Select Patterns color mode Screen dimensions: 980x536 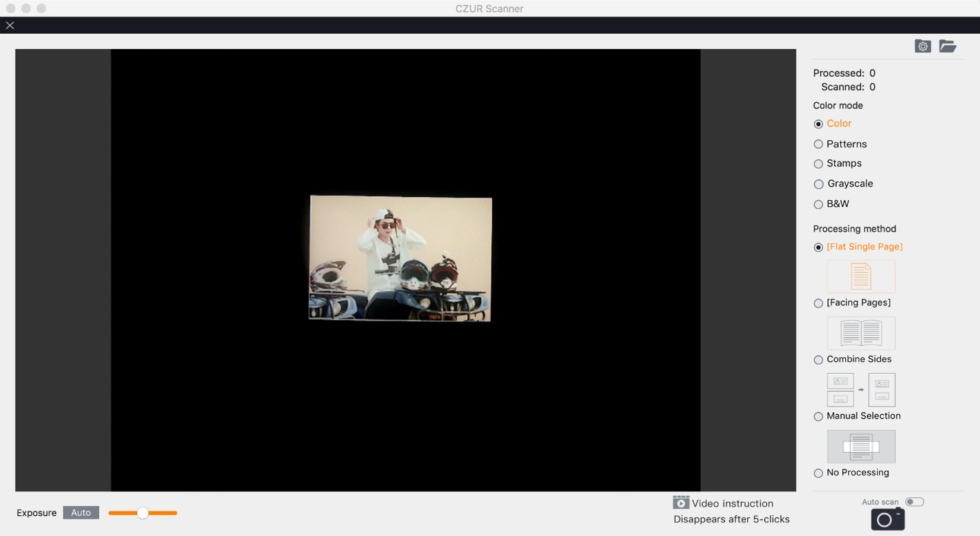pyautogui.click(x=818, y=144)
